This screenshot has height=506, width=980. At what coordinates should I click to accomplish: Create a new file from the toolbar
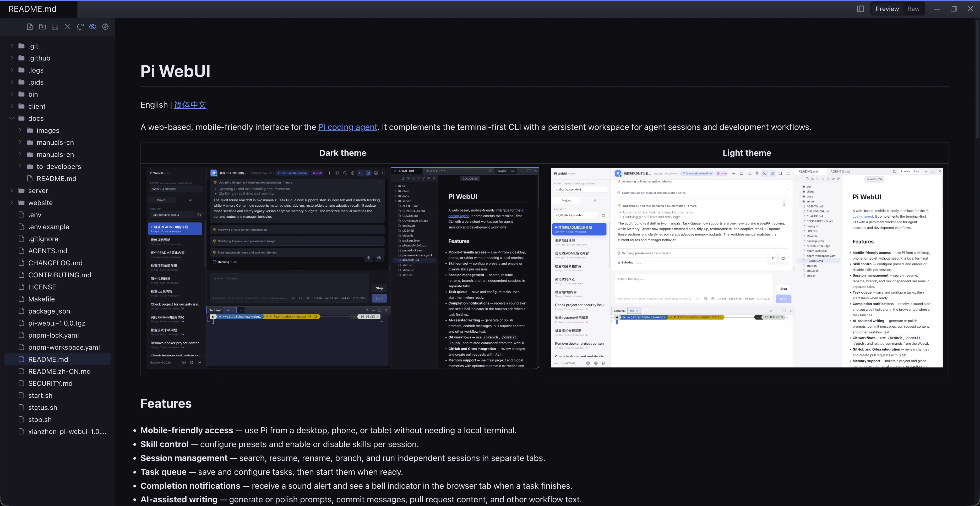click(x=30, y=27)
